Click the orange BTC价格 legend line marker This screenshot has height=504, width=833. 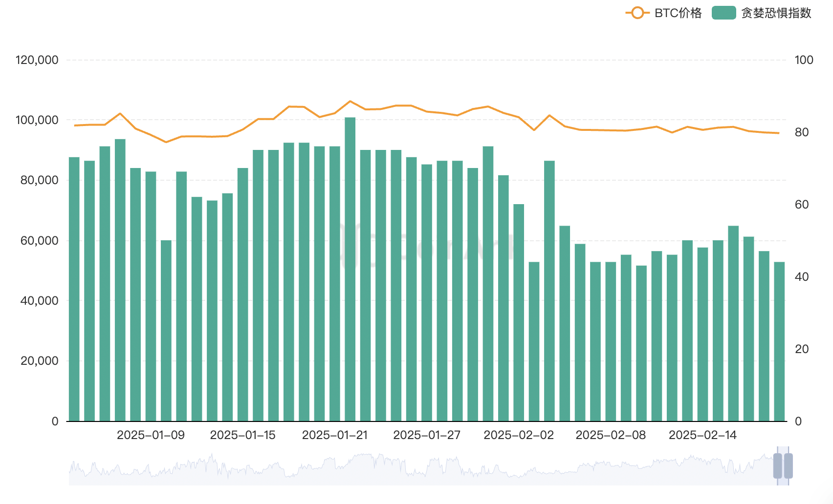point(637,13)
